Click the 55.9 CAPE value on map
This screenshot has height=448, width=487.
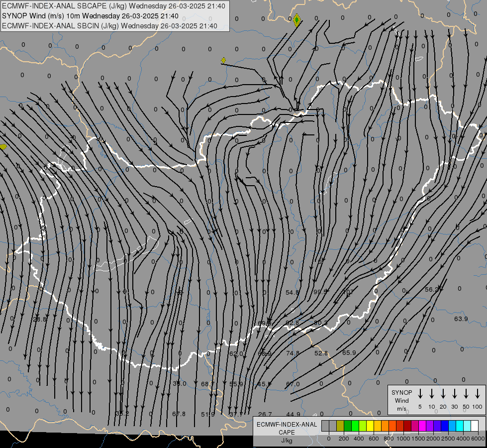[x=236, y=384]
